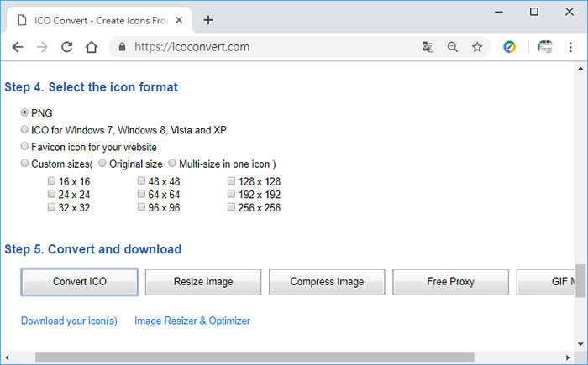The width and height of the screenshot is (588, 365).
Task: Enable the 256 x 256 size checkbox
Action: coord(231,207)
